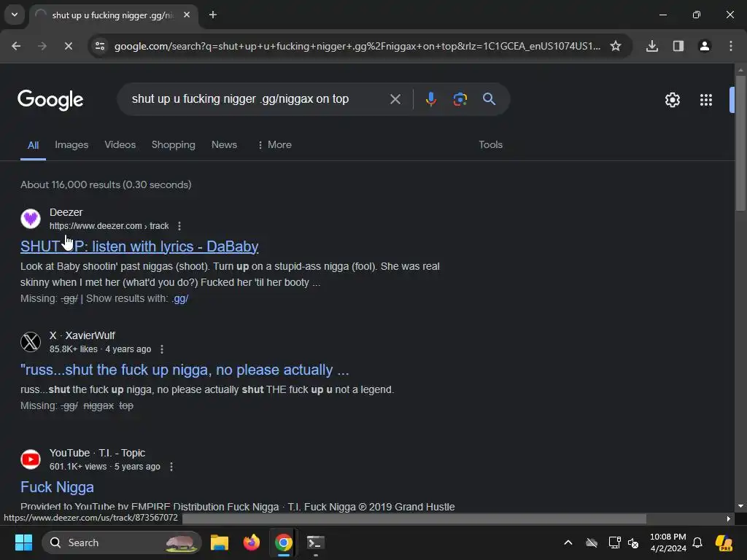Image resolution: width=747 pixels, height=560 pixels.
Task: Click the Chrome taskbar icon
Action: tap(284, 542)
